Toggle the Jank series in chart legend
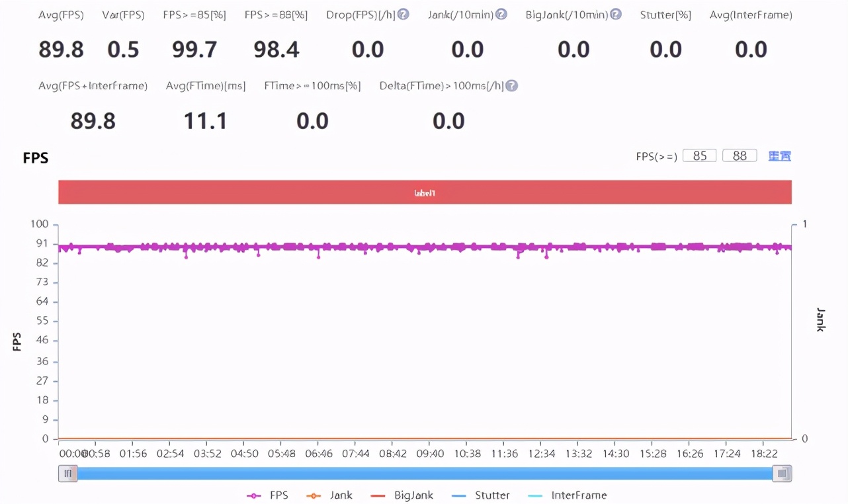This screenshot has width=848, height=504. click(x=329, y=495)
